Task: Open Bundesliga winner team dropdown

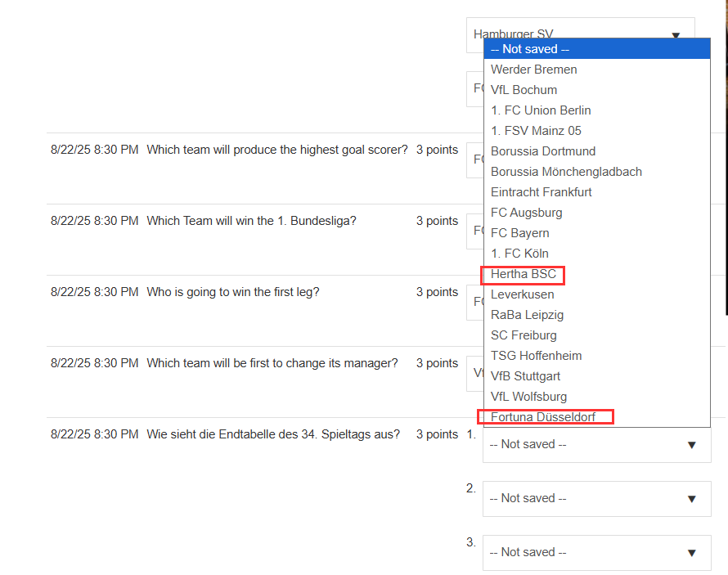Action: pos(475,231)
